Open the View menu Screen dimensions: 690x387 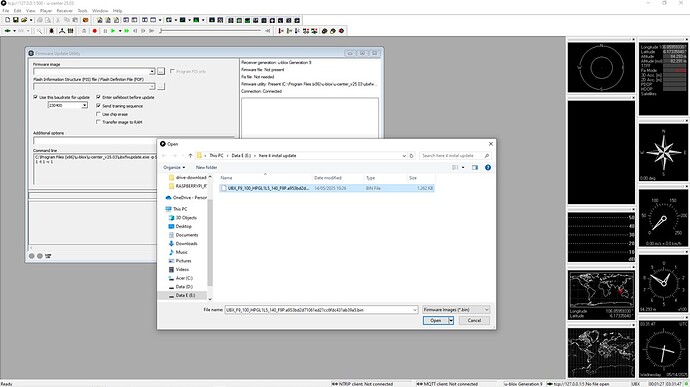[x=30, y=11]
